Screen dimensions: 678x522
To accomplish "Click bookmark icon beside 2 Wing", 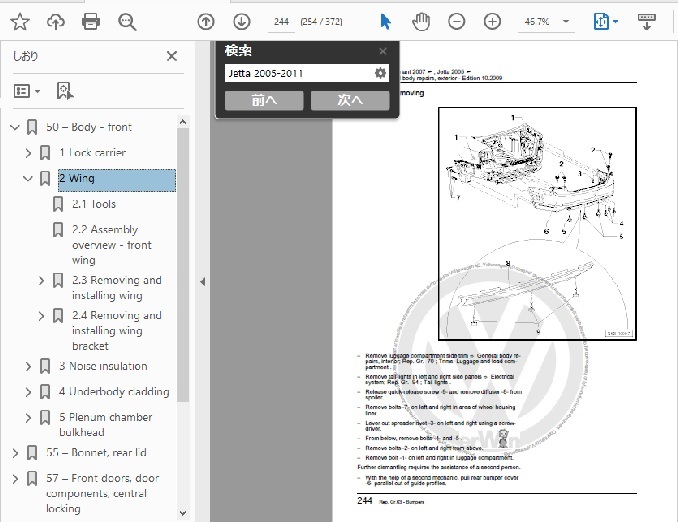I will click(45, 178).
